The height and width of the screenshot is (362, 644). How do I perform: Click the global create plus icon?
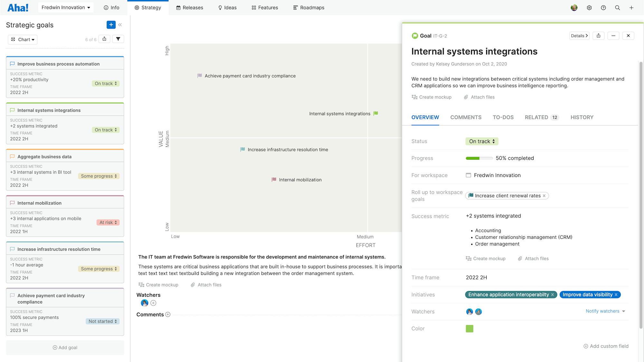click(631, 7)
